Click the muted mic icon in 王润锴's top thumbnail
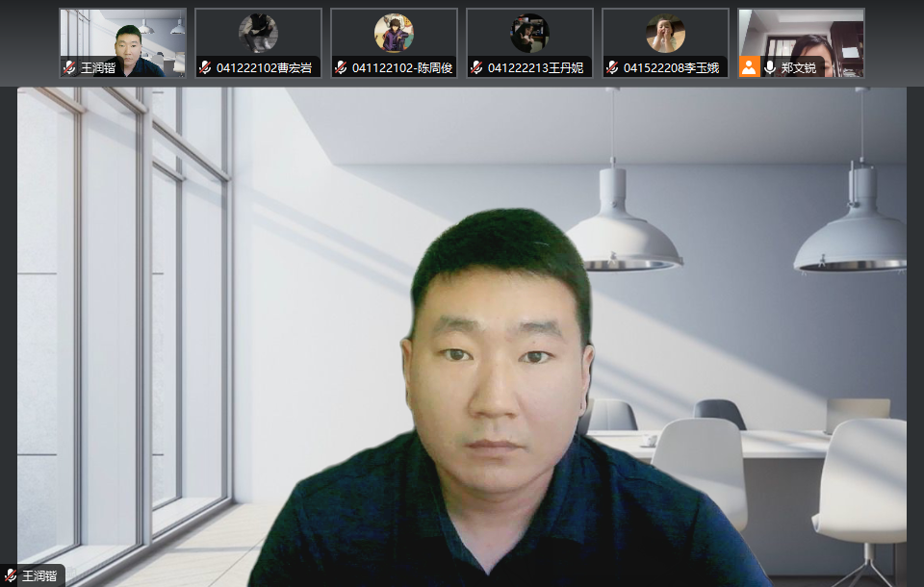The height and width of the screenshot is (587, 924). [69, 67]
